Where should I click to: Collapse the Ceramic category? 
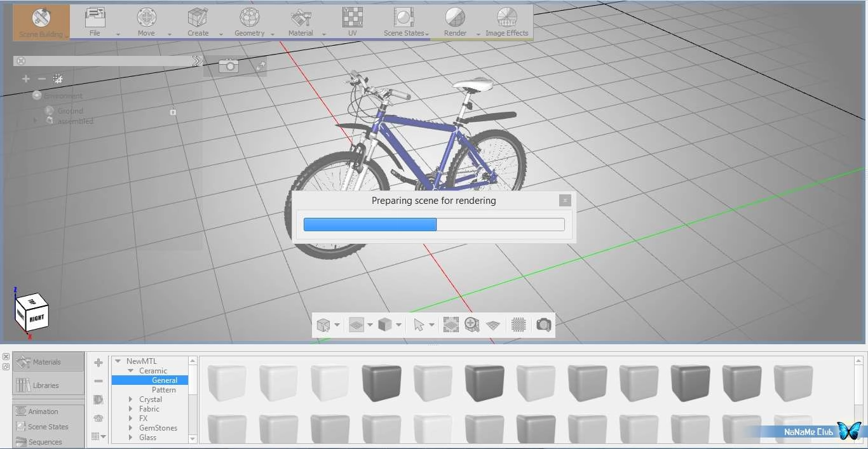131,371
